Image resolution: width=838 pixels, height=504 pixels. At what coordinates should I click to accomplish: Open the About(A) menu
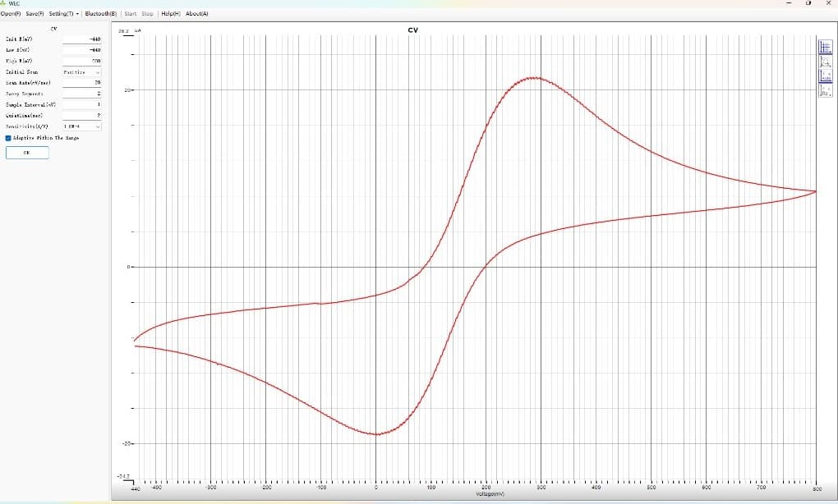coord(197,13)
